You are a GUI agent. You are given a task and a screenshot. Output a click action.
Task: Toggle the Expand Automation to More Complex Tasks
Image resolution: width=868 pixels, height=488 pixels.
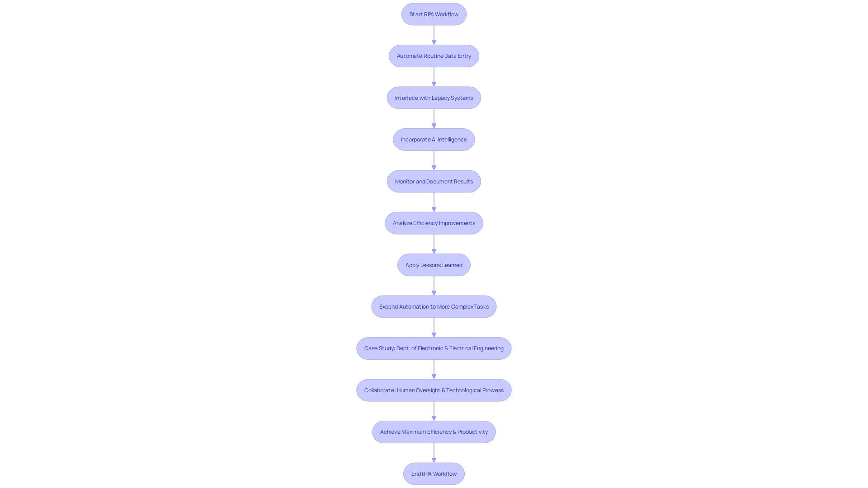[434, 306]
